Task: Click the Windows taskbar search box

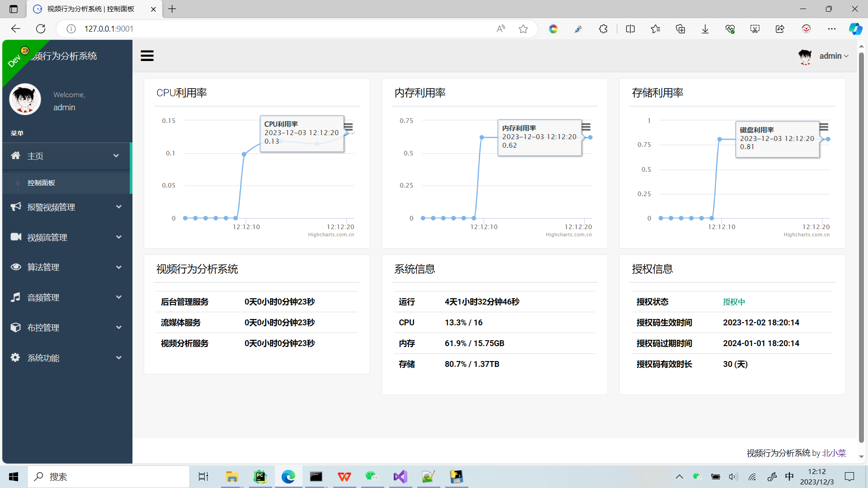Action: (108, 477)
